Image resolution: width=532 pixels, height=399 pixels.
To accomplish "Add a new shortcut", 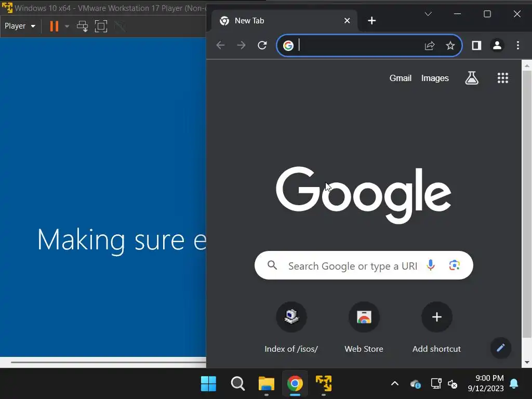I will tap(436, 328).
